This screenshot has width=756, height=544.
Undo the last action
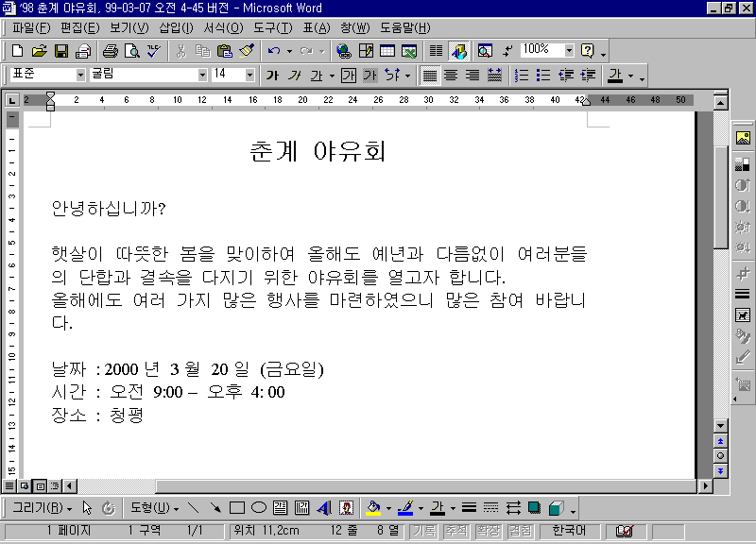[x=274, y=51]
